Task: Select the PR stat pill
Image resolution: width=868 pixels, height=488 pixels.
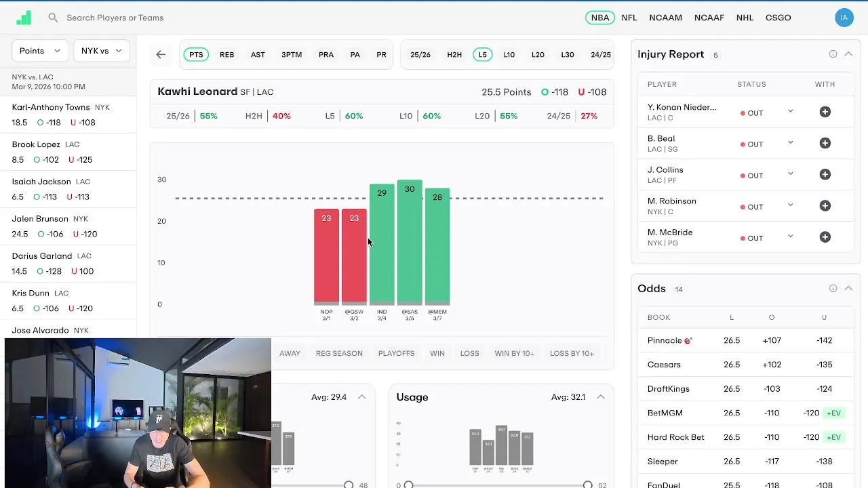Action: (x=381, y=55)
